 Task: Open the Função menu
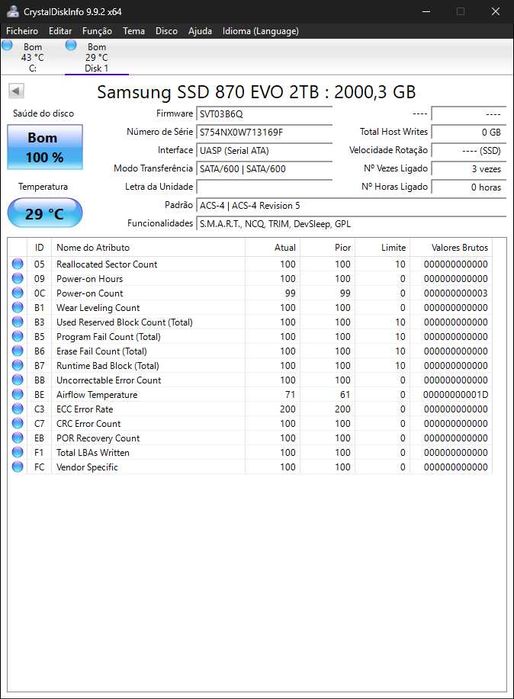coord(97,31)
